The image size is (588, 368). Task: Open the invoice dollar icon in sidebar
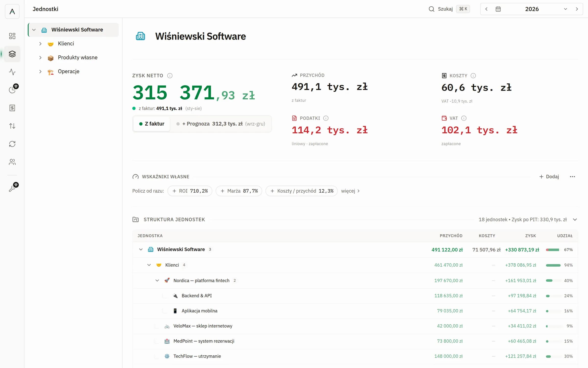[x=12, y=108]
